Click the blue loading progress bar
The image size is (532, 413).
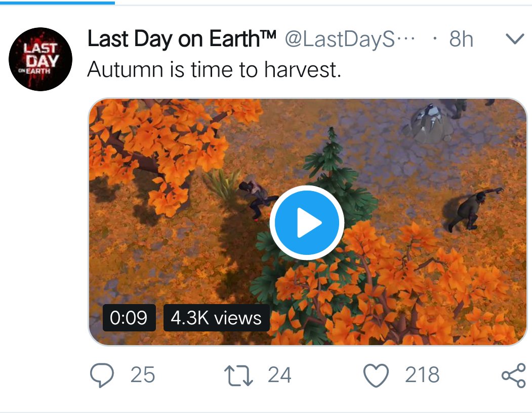click(57, 2)
